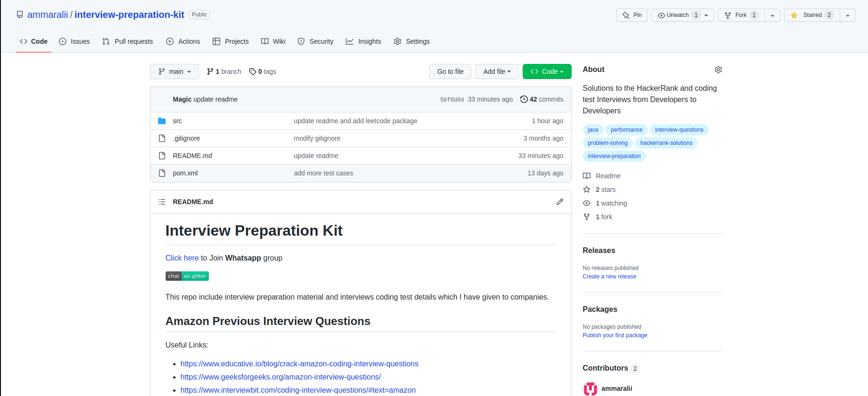Image resolution: width=868 pixels, height=396 pixels.
Task: Open the green Code dropdown
Action: coord(547,71)
